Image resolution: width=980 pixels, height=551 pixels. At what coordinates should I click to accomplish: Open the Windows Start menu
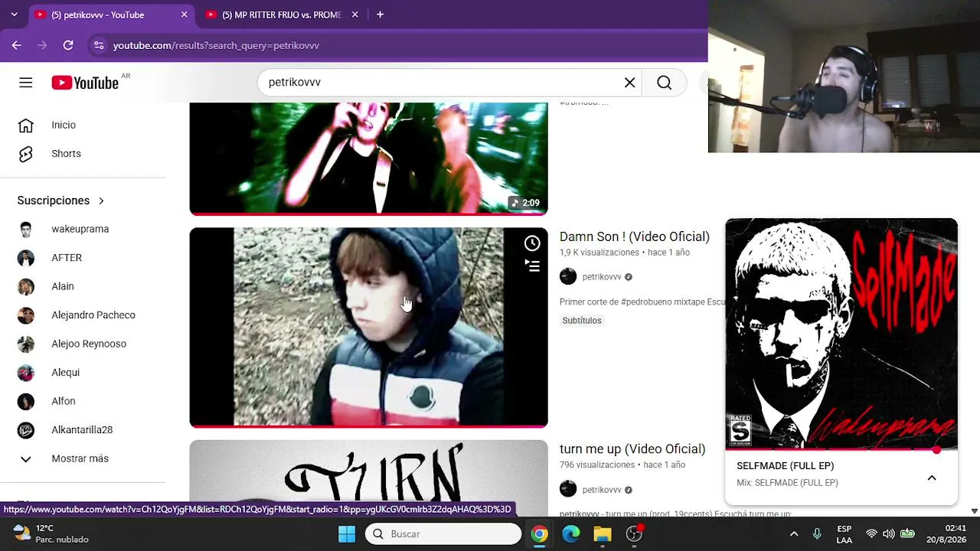click(x=347, y=534)
